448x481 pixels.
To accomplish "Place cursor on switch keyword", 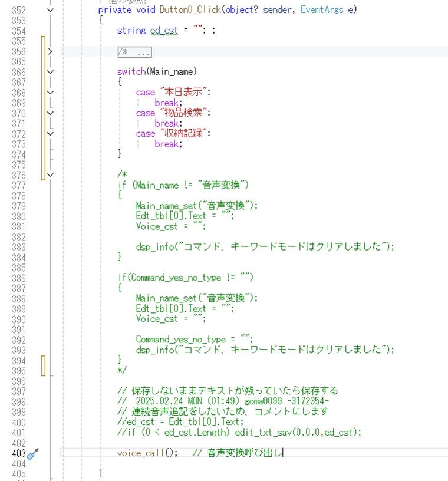I will click(x=130, y=72).
